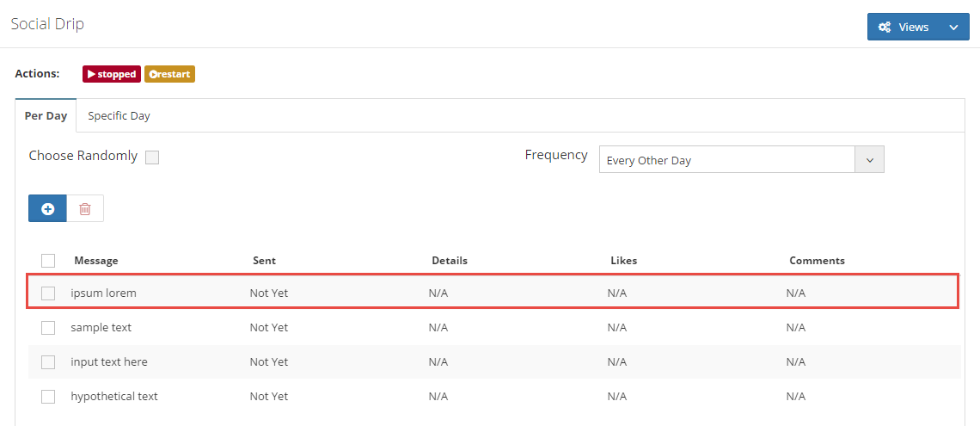Toggle the Choose Randomly checkbox
This screenshot has width=980, height=426.
pyautogui.click(x=152, y=157)
